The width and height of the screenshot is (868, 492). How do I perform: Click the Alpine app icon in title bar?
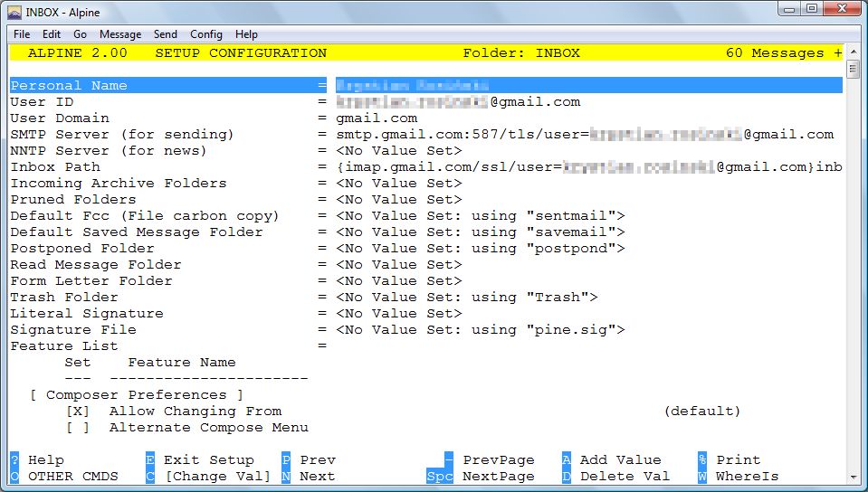tap(14, 12)
